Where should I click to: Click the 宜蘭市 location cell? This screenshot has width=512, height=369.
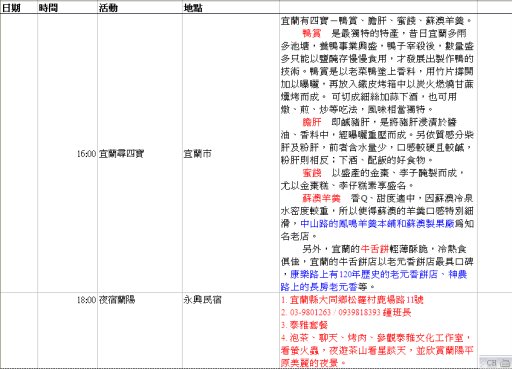click(231, 153)
